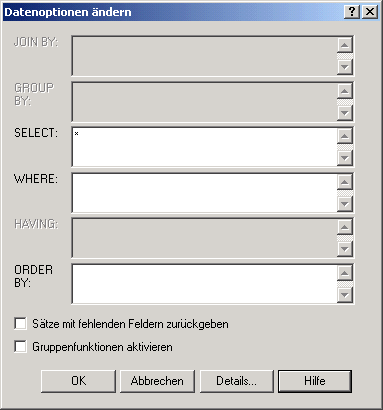383x410 pixels.
Task: Click the WHERE field scroll down arrow
Action: (345, 204)
